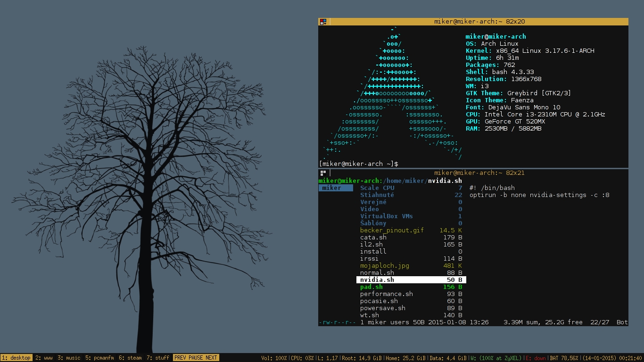
Task: Select pad.sh in the file list
Action: click(411, 287)
